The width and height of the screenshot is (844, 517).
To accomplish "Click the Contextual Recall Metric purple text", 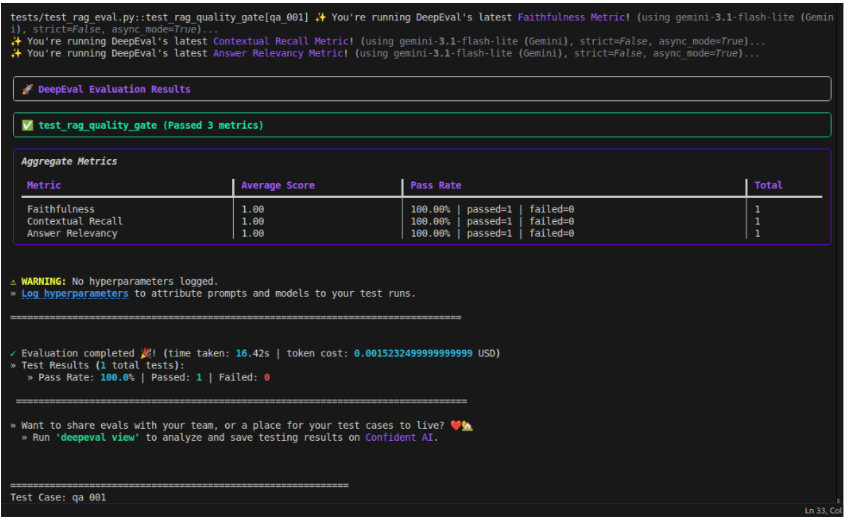I will click(281, 41).
